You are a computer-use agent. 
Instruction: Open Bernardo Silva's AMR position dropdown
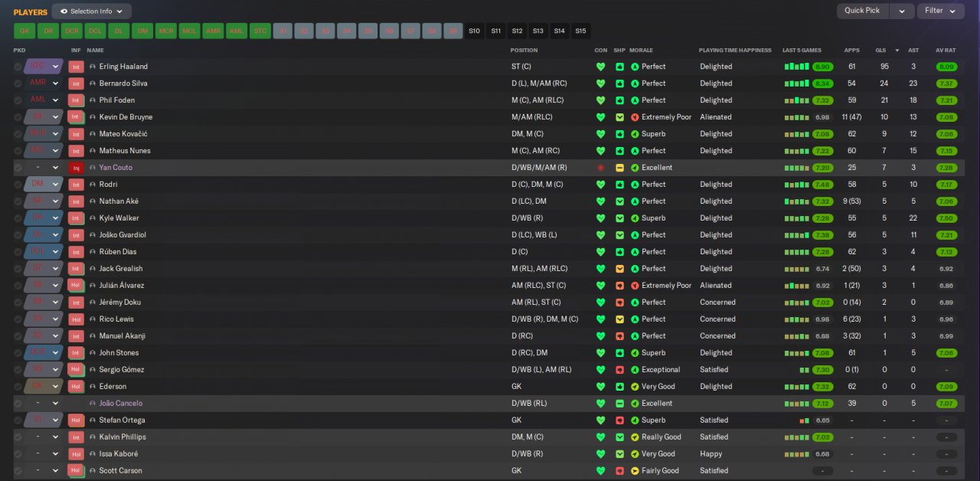click(44, 83)
